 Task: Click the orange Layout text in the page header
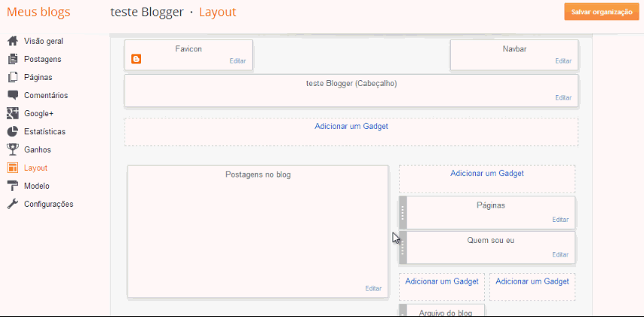pyautogui.click(x=217, y=12)
